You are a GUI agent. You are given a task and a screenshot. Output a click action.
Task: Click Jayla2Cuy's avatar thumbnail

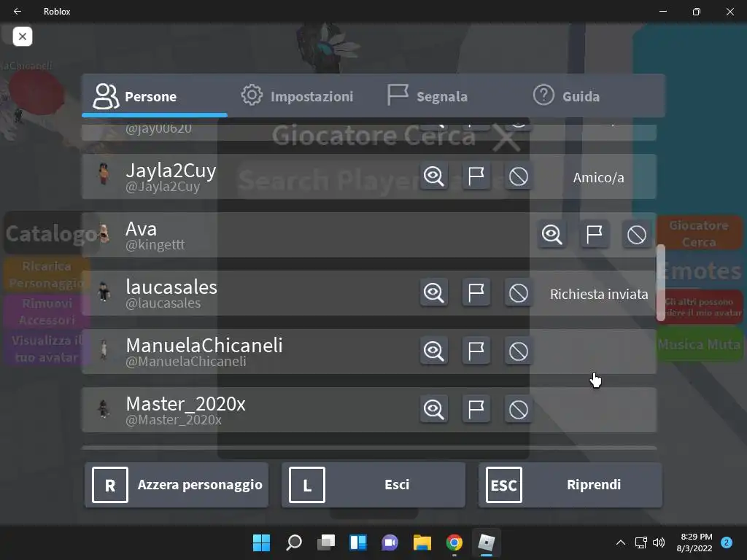click(104, 174)
